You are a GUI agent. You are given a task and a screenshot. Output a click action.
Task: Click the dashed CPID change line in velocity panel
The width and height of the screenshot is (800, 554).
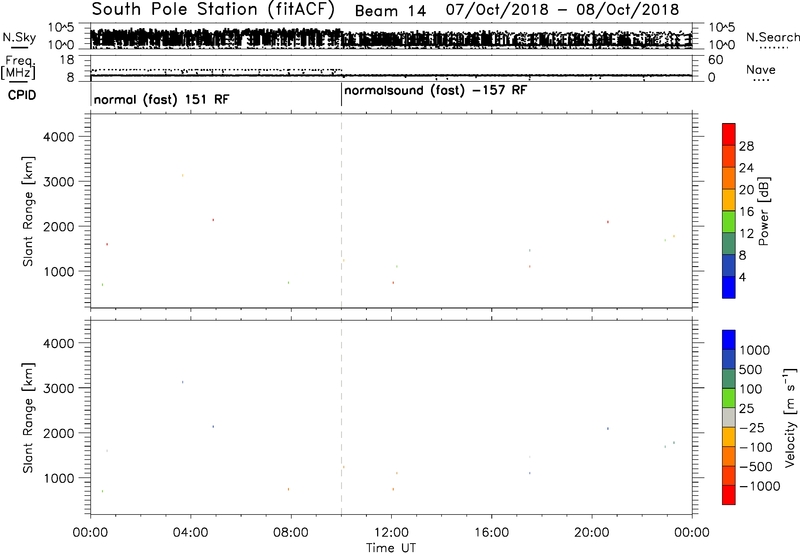click(341, 417)
